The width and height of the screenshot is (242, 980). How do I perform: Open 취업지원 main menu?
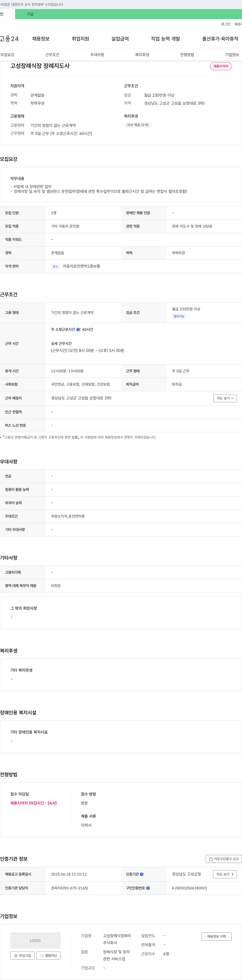(80, 39)
